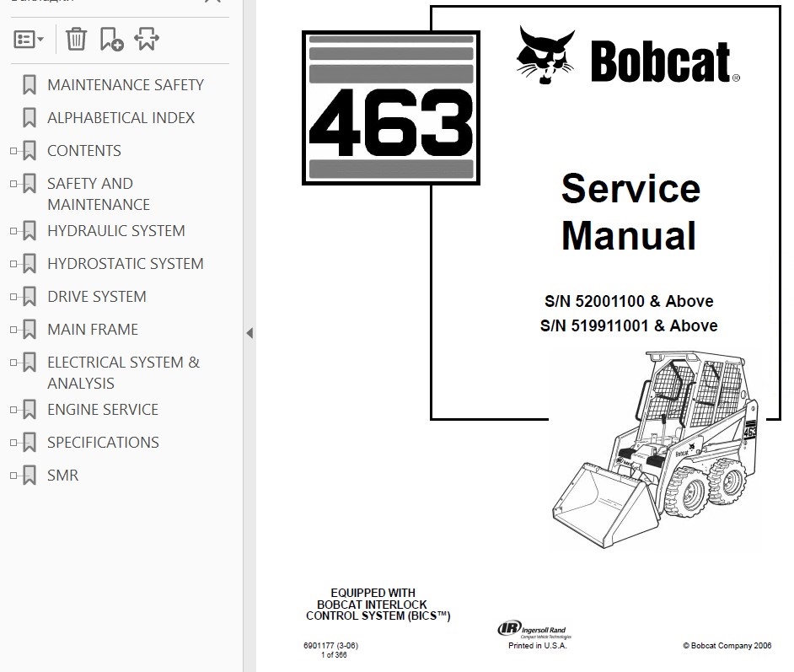Expand the SAFETY AND MAINTENANCE section
Image resolution: width=794 pixels, height=672 pixels.
(x=13, y=184)
